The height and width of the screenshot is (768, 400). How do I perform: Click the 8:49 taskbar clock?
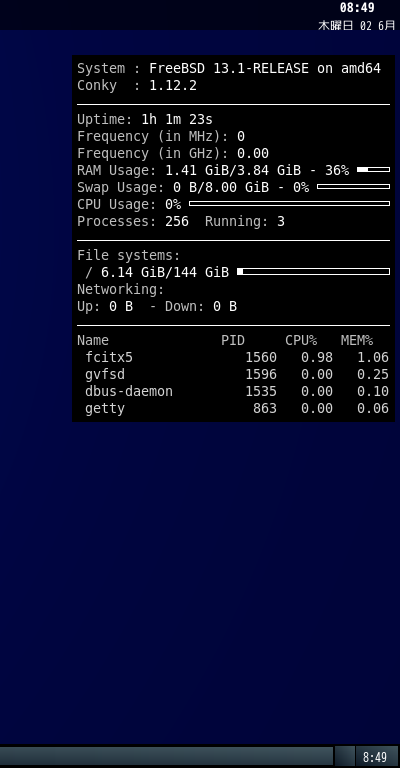pos(376,757)
